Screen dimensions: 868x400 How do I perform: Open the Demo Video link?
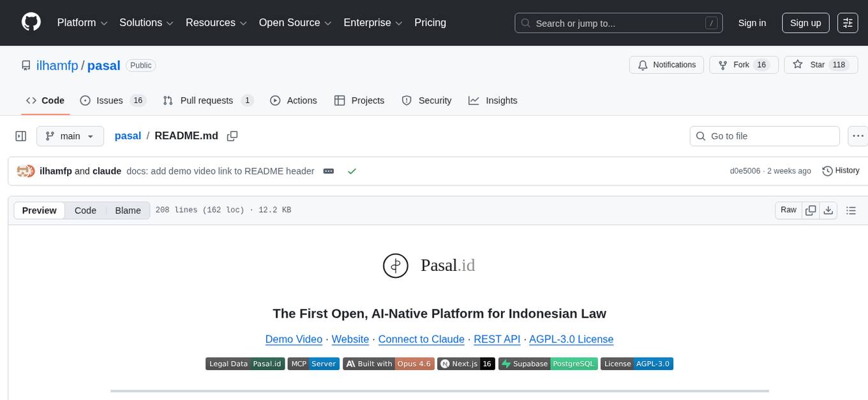click(x=294, y=339)
